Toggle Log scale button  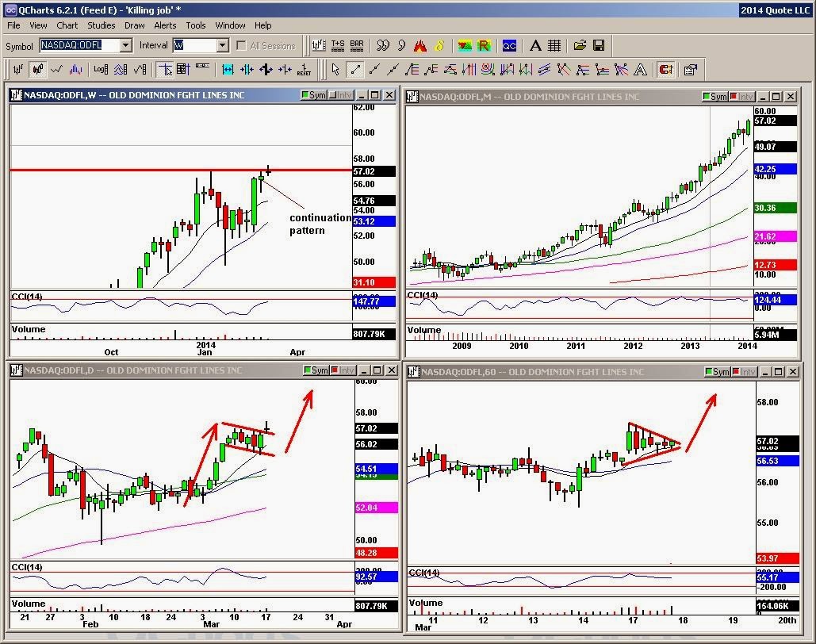(101, 69)
